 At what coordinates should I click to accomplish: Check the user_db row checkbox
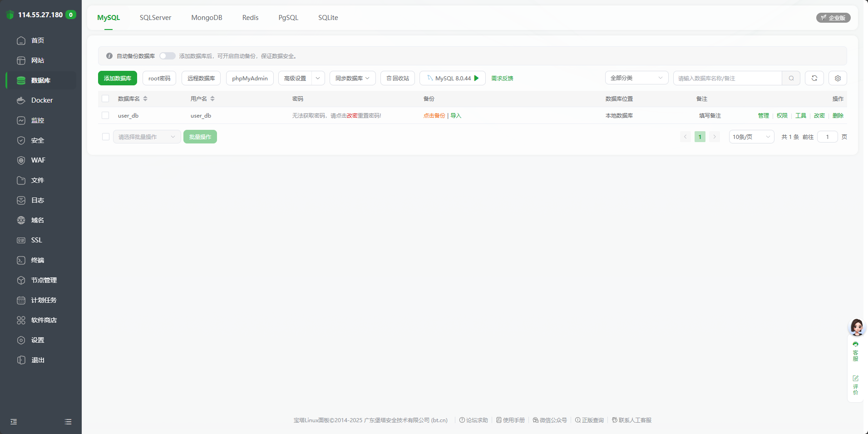[x=105, y=115]
